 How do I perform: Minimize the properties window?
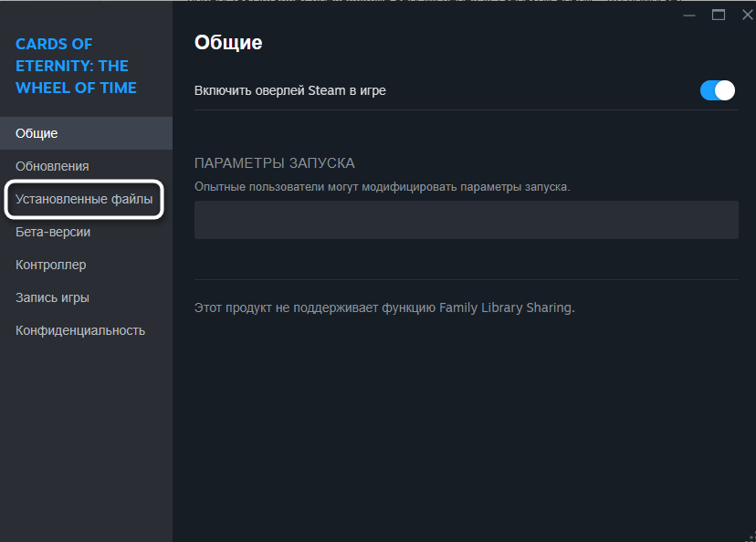(689, 16)
